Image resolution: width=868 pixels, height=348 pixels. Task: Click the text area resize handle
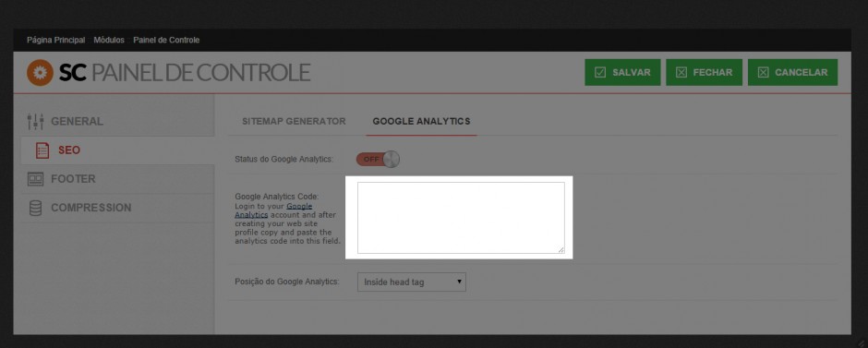pos(561,250)
